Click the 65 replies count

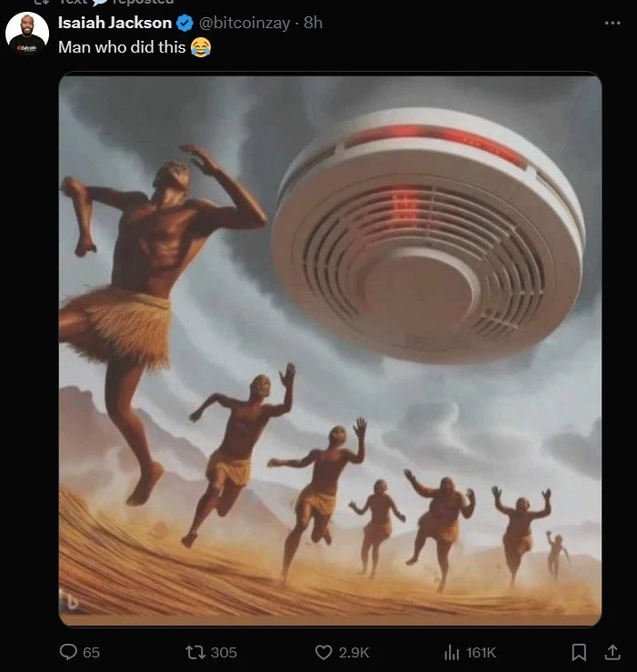(91, 653)
